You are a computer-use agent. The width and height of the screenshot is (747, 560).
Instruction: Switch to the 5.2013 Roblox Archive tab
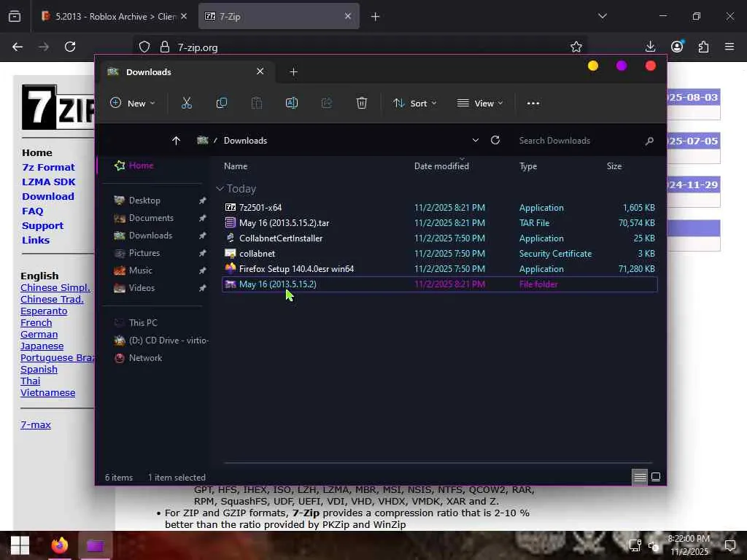(x=115, y=17)
